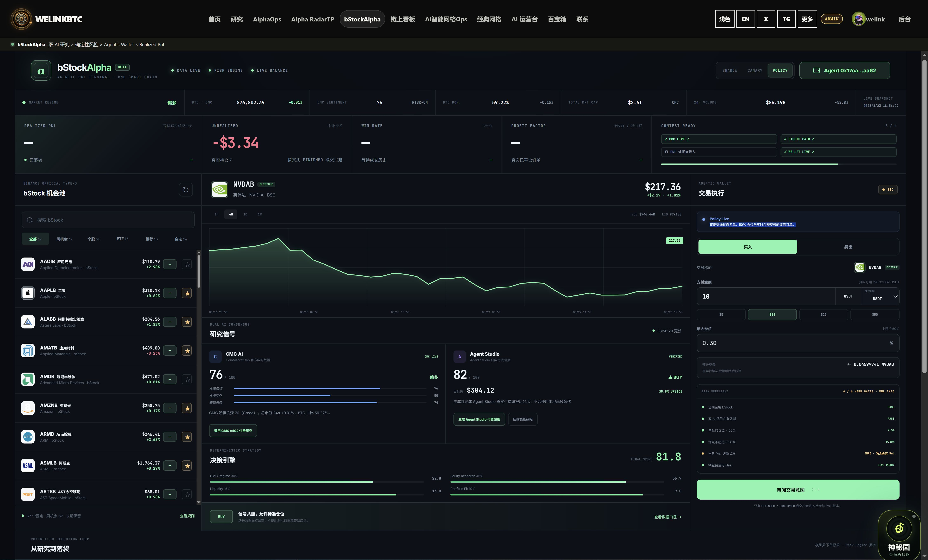Screen dimensions: 928x560
Task: Focus the 搜索 bStock search field
Action: 108,220
